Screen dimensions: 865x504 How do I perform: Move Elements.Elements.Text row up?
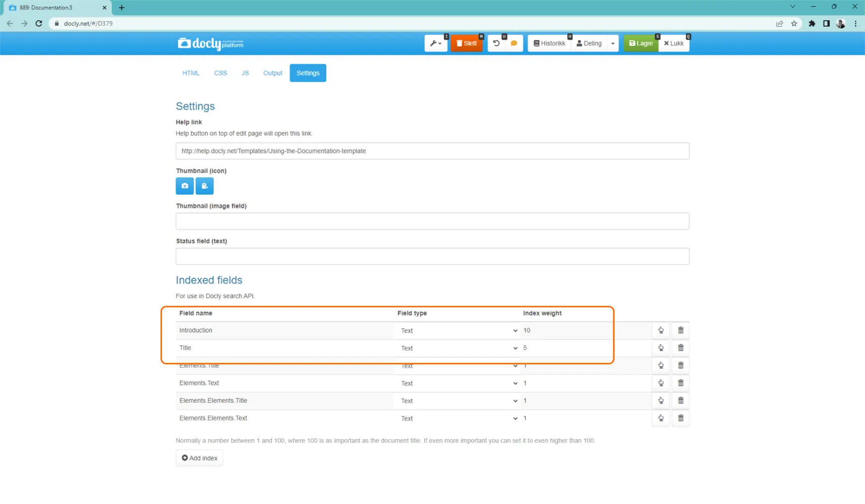pyautogui.click(x=661, y=418)
